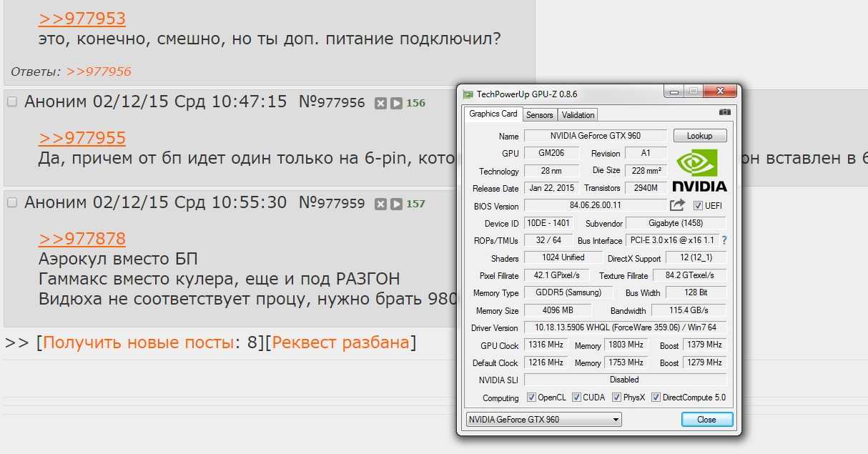Click the ROPs/TMUs value 32 / 64
The height and width of the screenshot is (454, 868).
(x=548, y=240)
